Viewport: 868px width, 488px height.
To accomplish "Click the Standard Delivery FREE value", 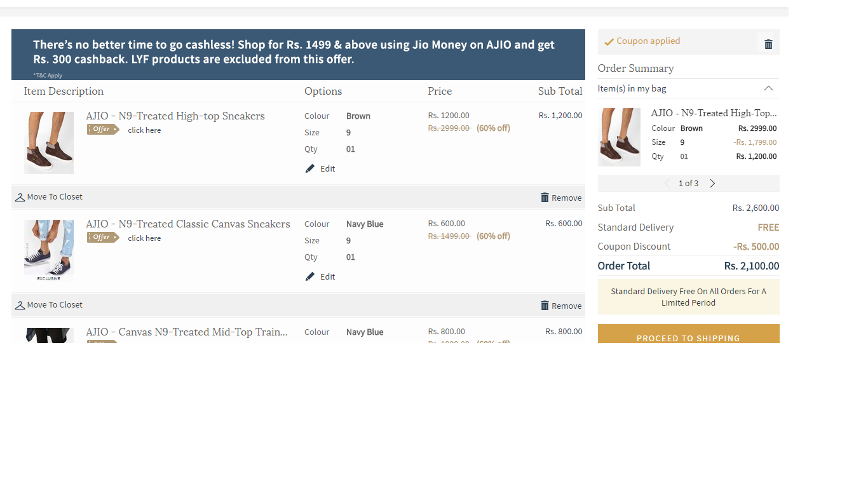I will click(x=768, y=227).
